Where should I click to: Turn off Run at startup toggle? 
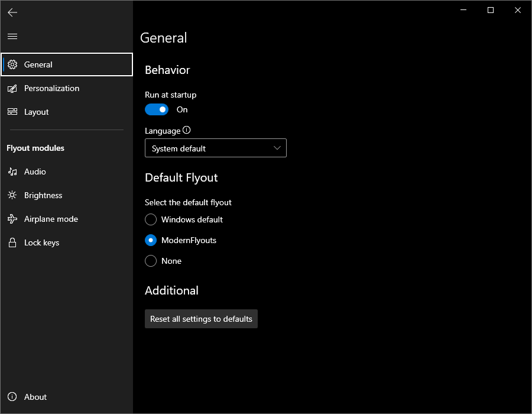point(157,109)
